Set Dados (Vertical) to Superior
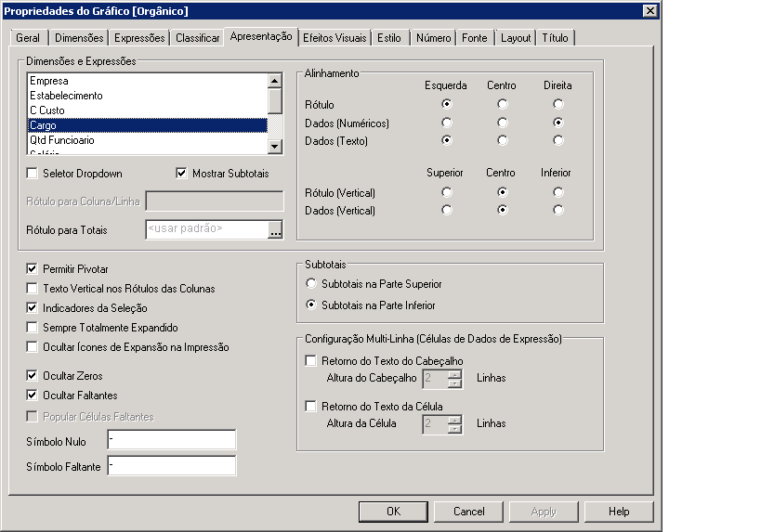 tap(447, 210)
